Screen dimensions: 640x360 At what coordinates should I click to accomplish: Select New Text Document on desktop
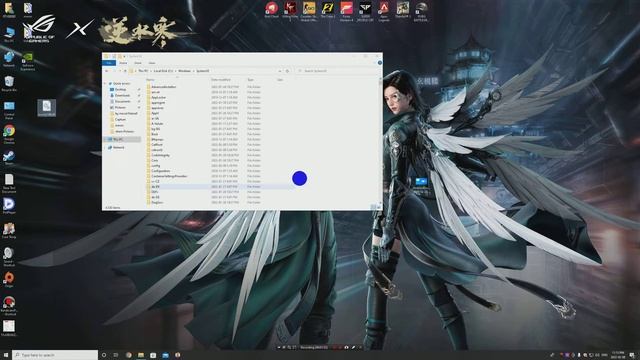[9, 183]
